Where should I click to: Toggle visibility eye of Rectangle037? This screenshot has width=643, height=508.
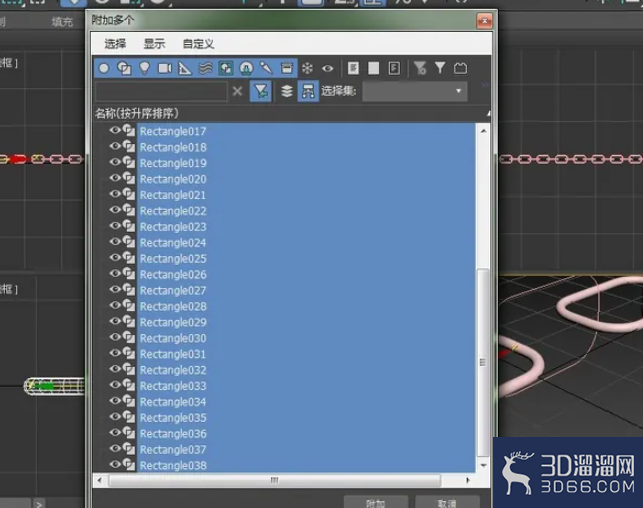pyautogui.click(x=115, y=448)
